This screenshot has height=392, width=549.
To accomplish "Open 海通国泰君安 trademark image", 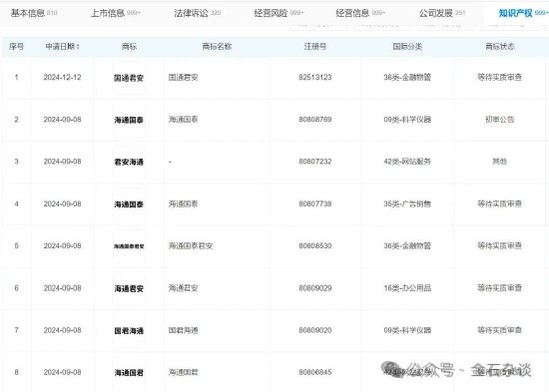I will 129,246.
